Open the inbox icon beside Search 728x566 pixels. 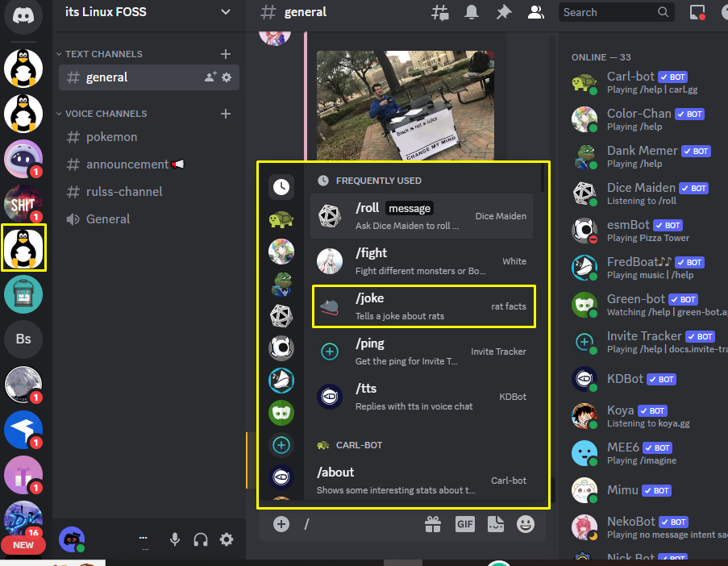tap(697, 13)
